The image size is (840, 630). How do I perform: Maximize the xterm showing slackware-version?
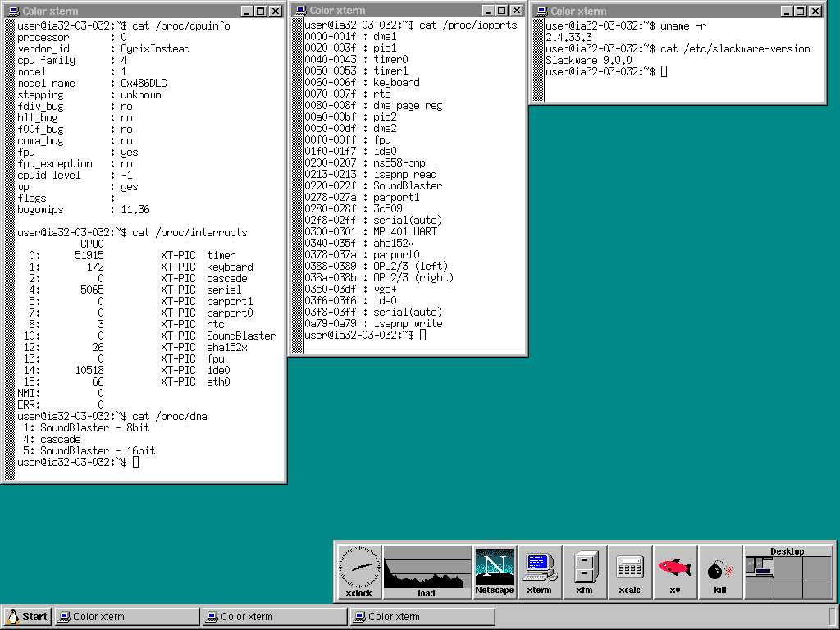[801, 11]
